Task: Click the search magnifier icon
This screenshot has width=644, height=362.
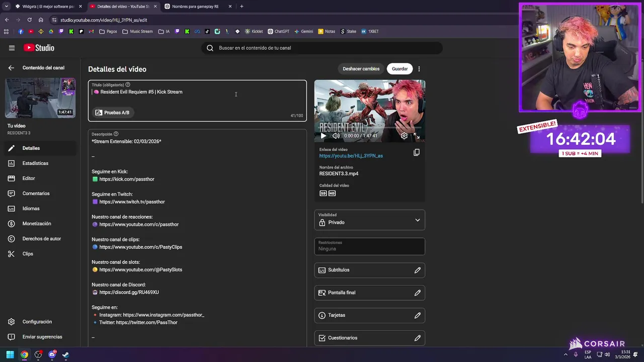Action: (x=210, y=48)
